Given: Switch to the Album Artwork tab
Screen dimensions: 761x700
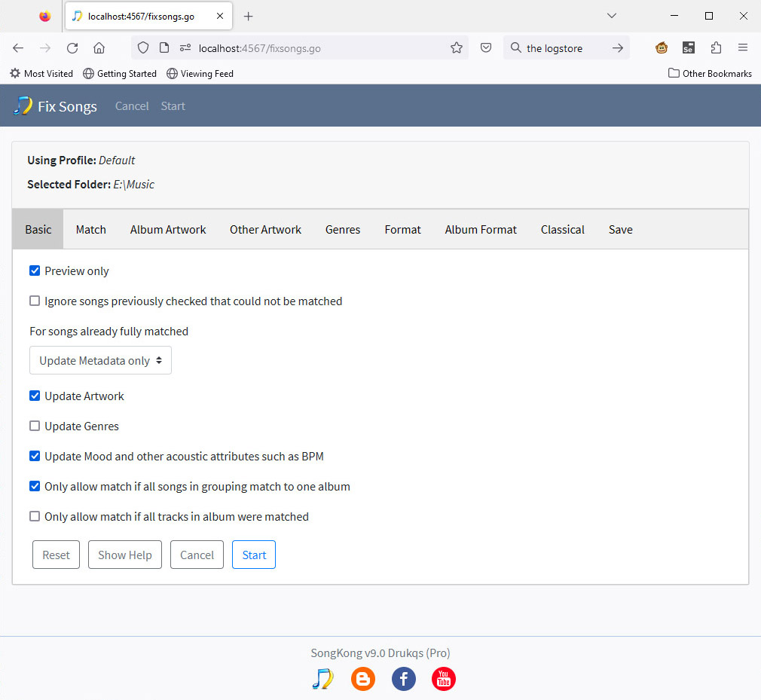Looking at the screenshot, I should tap(168, 230).
